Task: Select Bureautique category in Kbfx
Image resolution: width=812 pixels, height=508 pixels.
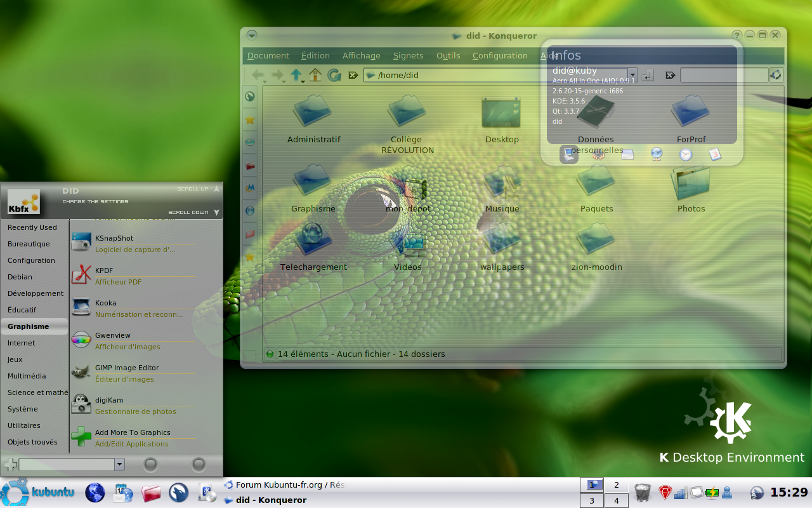Action: [x=34, y=244]
